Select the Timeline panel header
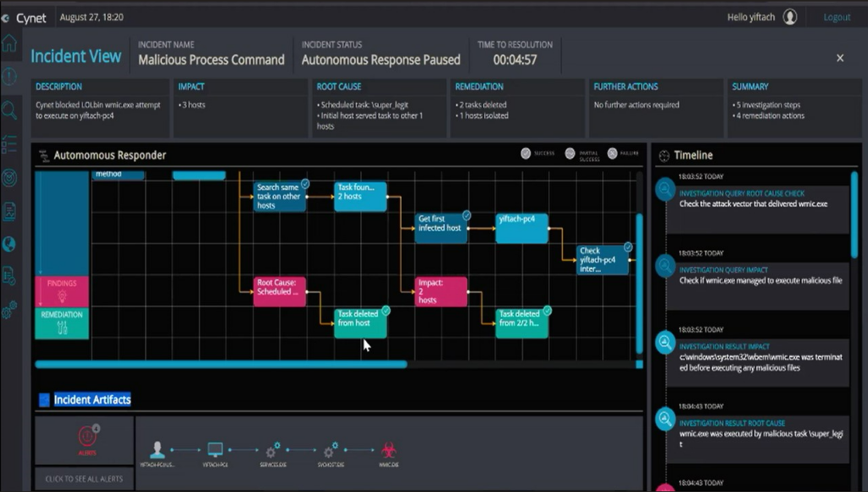 tap(695, 155)
